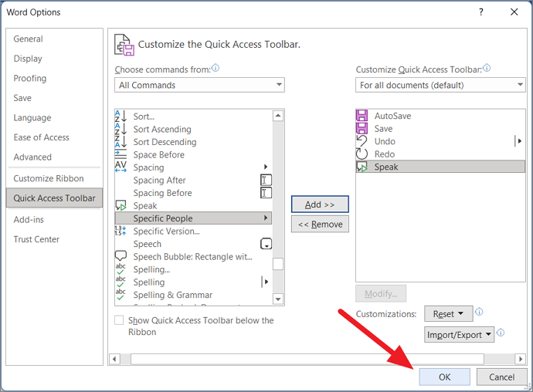Click the Speak icon in the commands list
The height and width of the screenshot is (392, 533).
click(x=121, y=205)
